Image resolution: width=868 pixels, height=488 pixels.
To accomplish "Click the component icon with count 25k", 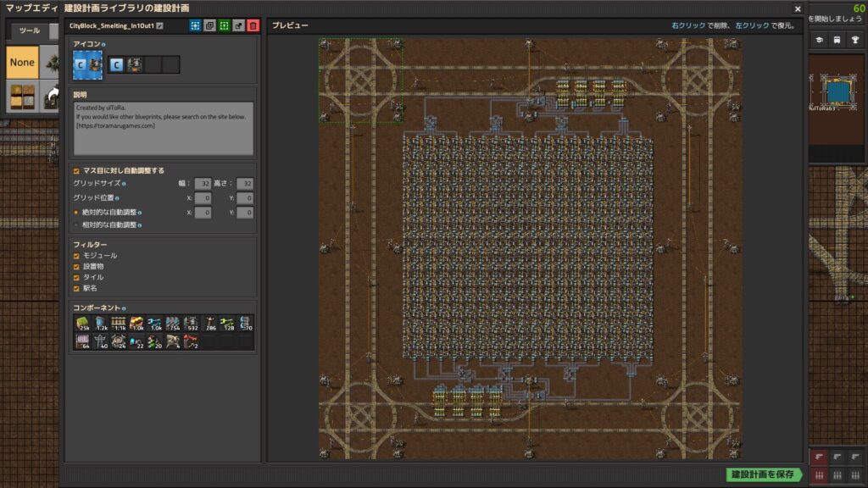I will point(82,324).
